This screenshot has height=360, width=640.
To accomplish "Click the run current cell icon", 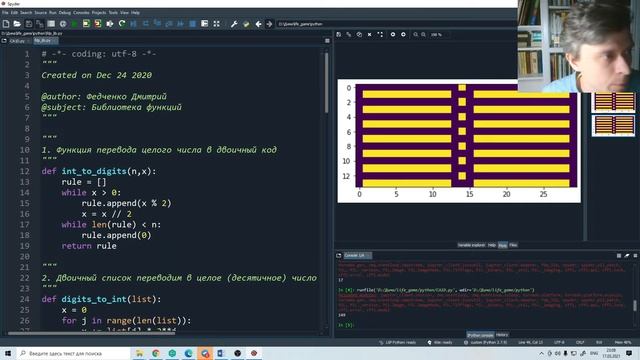I will pos(86,24).
